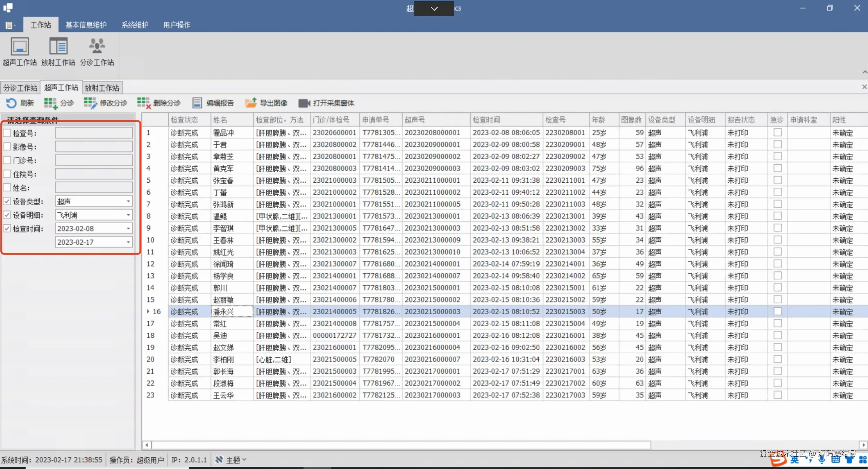Screen dimensions: 868x469
Task: Tick the 急诊 checkbox for row 1
Action: pyautogui.click(x=777, y=133)
